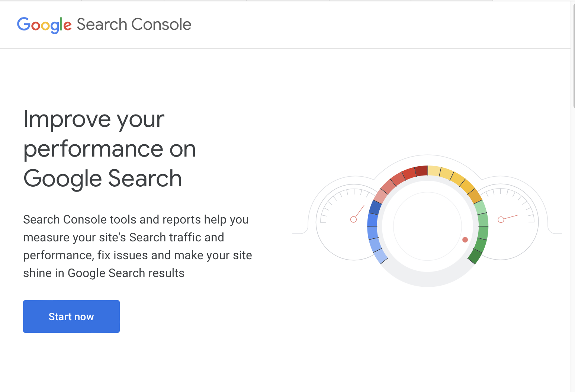The height and width of the screenshot is (392, 575).
Task: Click the Search Console header title
Action: [134, 25]
